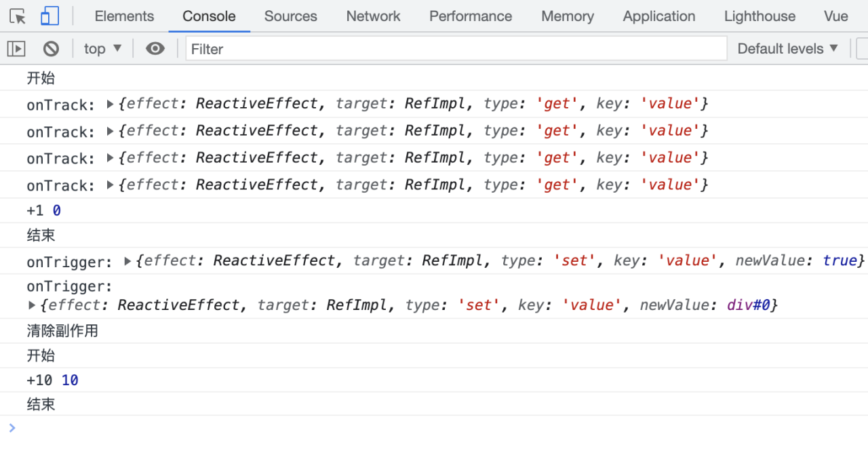Click the console prompt input line
The height and width of the screenshot is (449, 868).
click(434, 428)
